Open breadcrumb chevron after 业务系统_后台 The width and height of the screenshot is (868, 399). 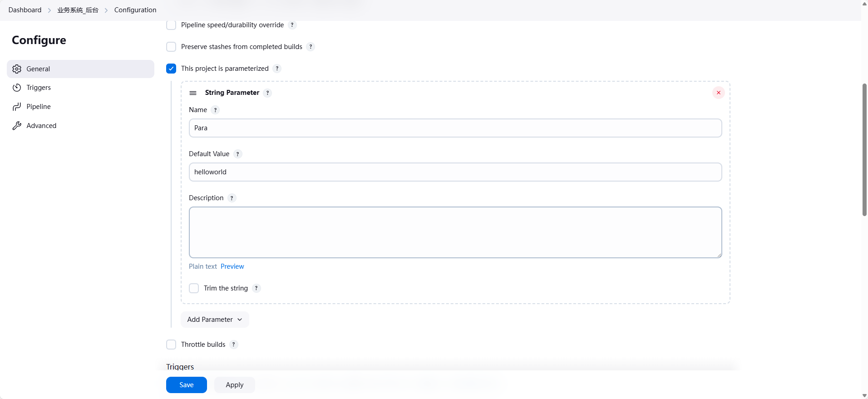(x=106, y=10)
